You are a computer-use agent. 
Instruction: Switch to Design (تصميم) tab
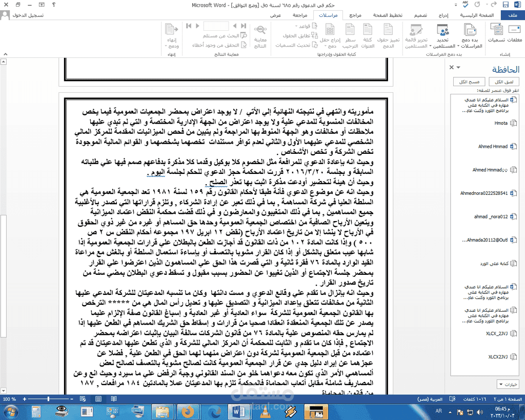[420, 15]
